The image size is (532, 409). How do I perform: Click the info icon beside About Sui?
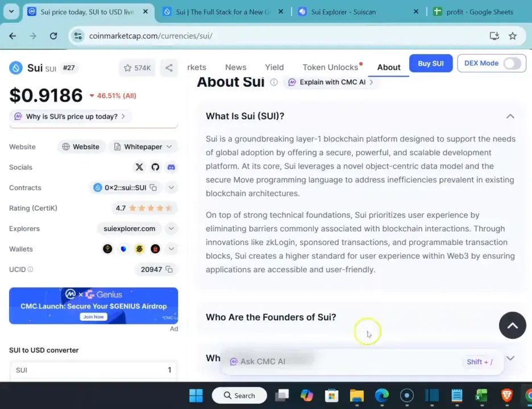(x=274, y=82)
